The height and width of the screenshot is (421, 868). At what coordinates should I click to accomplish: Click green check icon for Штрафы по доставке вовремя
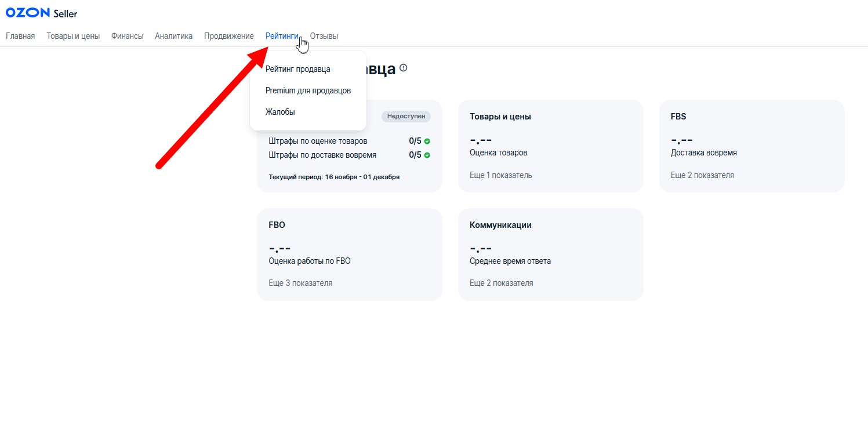(x=427, y=155)
